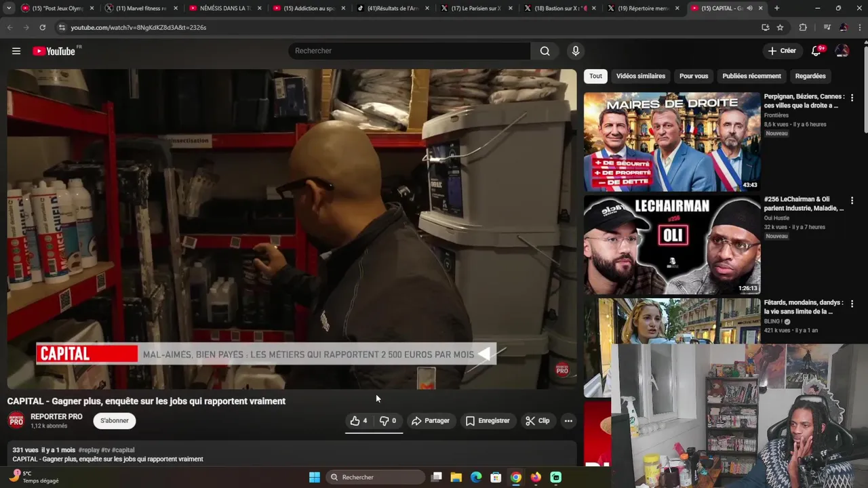The width and height of the screenshot is (868, 488).
Task: Open Windows Start menu
Action: click(x=315, y=477)
